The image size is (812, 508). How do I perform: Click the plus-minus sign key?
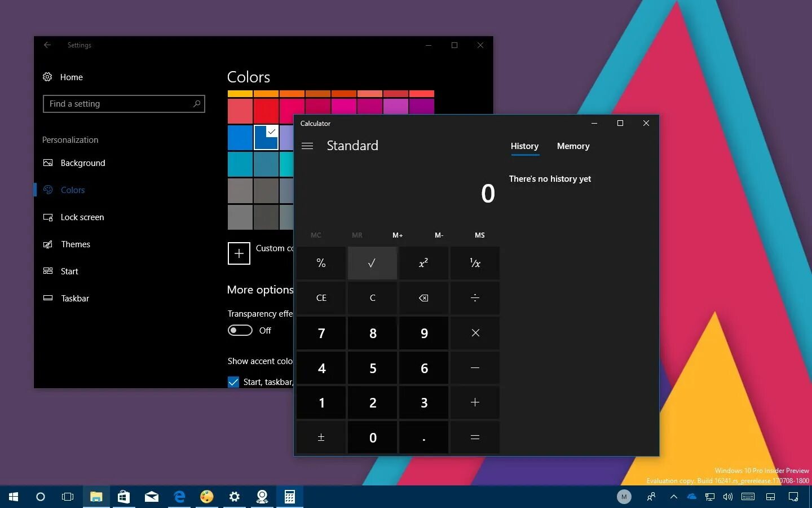pos(321,437)
